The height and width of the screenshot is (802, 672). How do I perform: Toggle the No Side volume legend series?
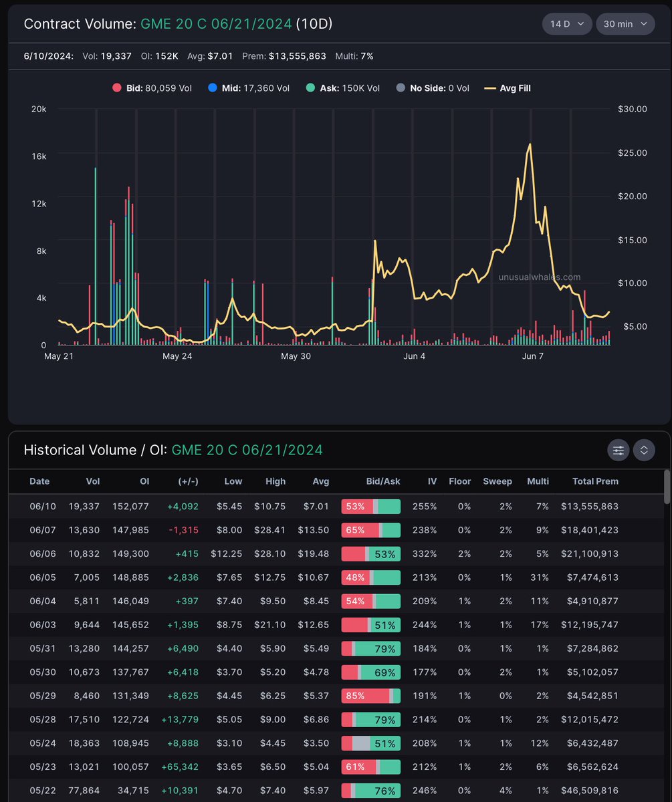tap(433, 88)
